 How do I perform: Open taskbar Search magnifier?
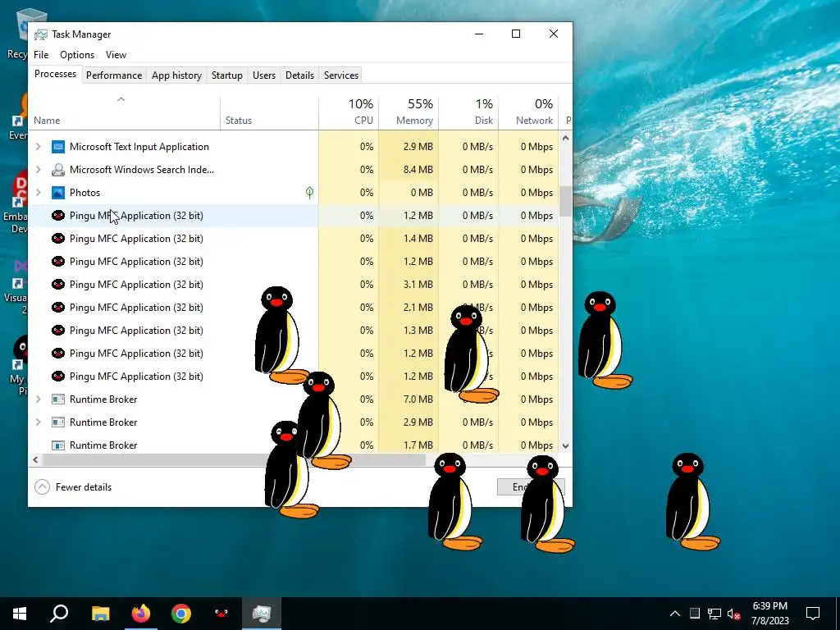point(59,614)
